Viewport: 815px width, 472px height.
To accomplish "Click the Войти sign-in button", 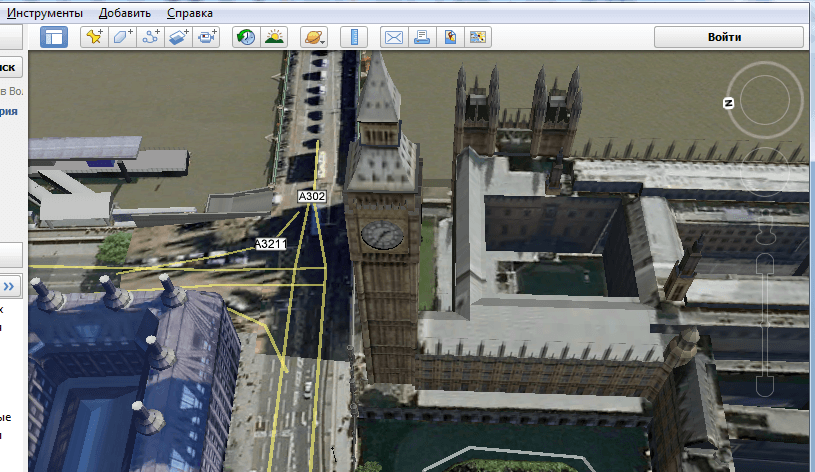I will (x=729, y=37).
